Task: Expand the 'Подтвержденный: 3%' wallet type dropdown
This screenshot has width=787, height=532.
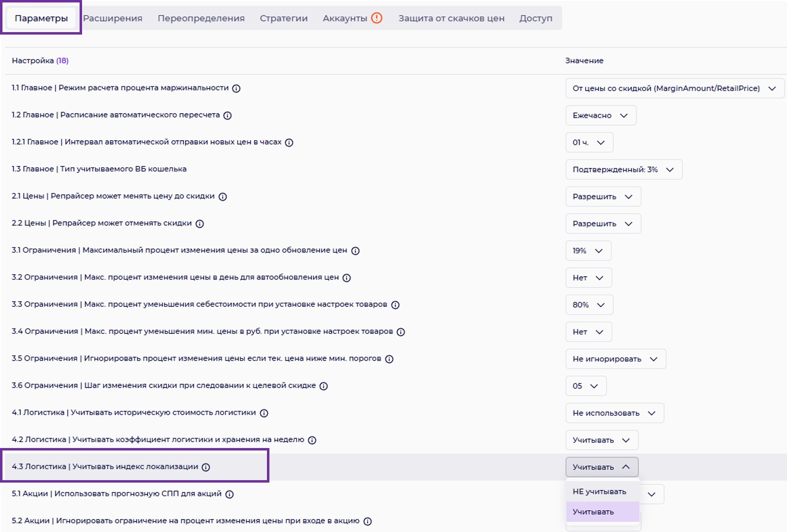Action: (623, 169)
